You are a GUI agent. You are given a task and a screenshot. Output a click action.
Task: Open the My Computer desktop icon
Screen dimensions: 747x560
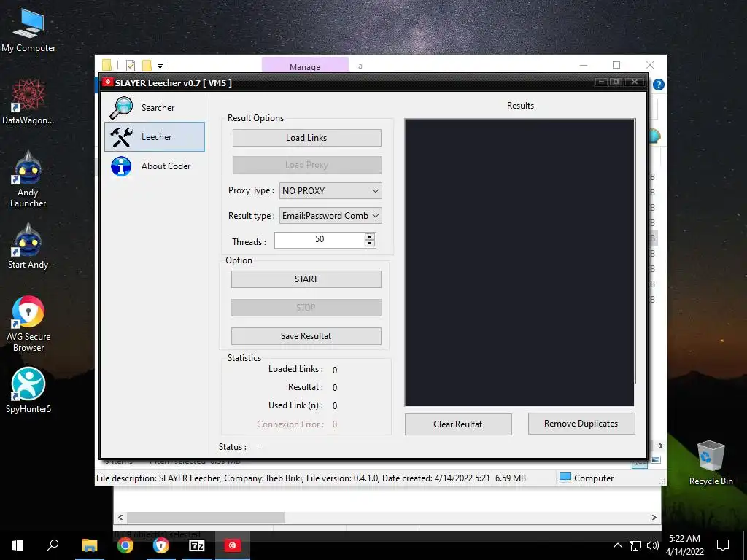[x=28, y=31]
